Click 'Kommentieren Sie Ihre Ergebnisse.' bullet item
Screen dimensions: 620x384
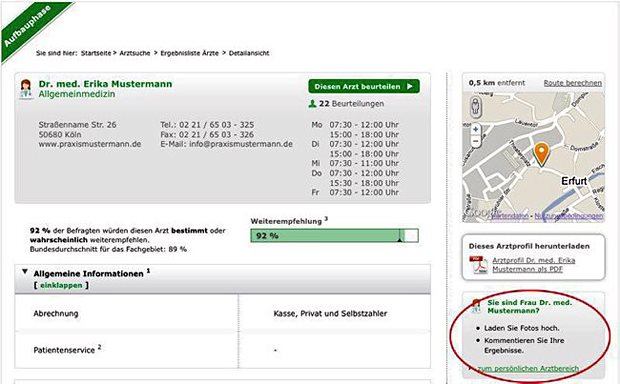coord(524,345)
